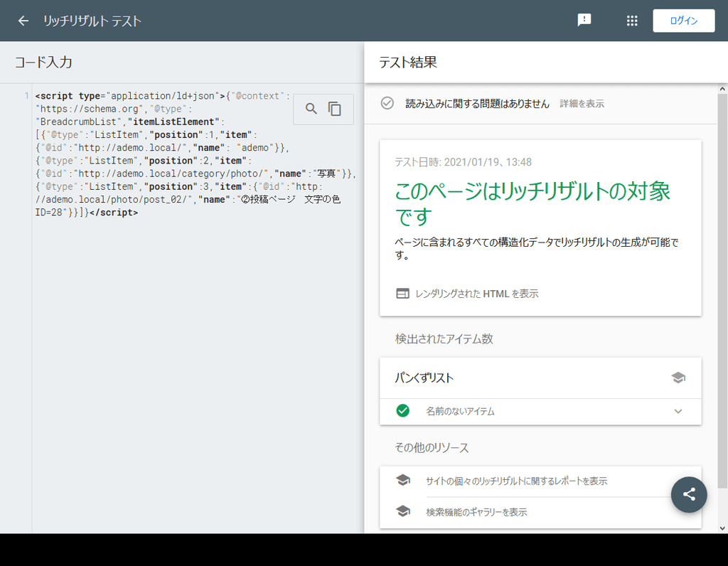
Task: Click the テスト日時: 2021/01/19、13:48 text
Action: coord(463,162)
